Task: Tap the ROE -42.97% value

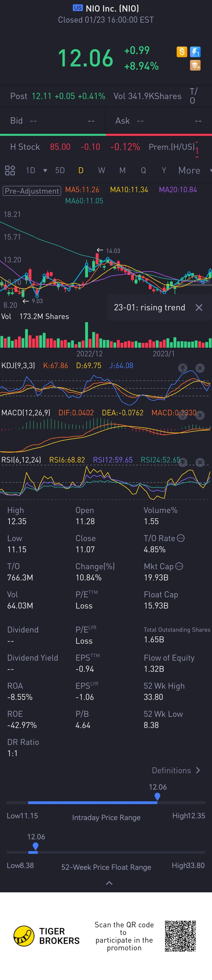Action: (x=22, y=725)
